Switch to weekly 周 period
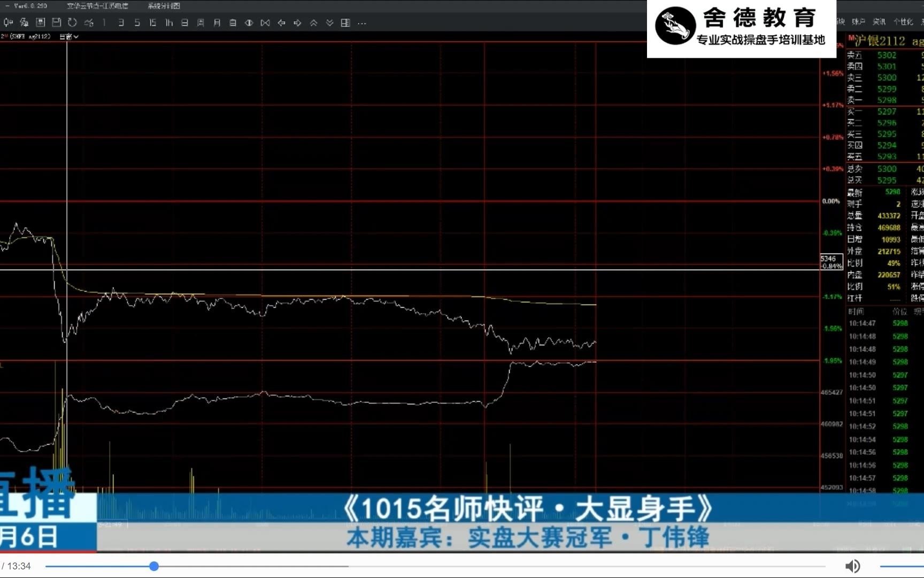 [x=201, y=22]
